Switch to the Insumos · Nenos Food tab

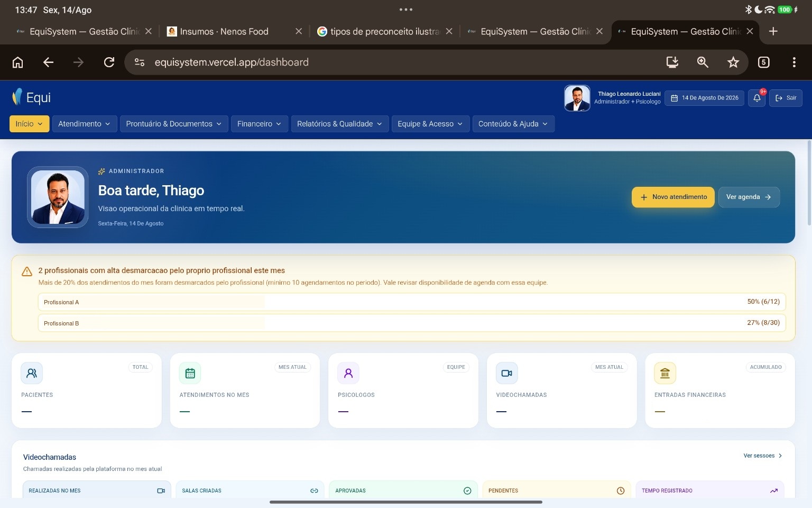[x=225, y=32]
